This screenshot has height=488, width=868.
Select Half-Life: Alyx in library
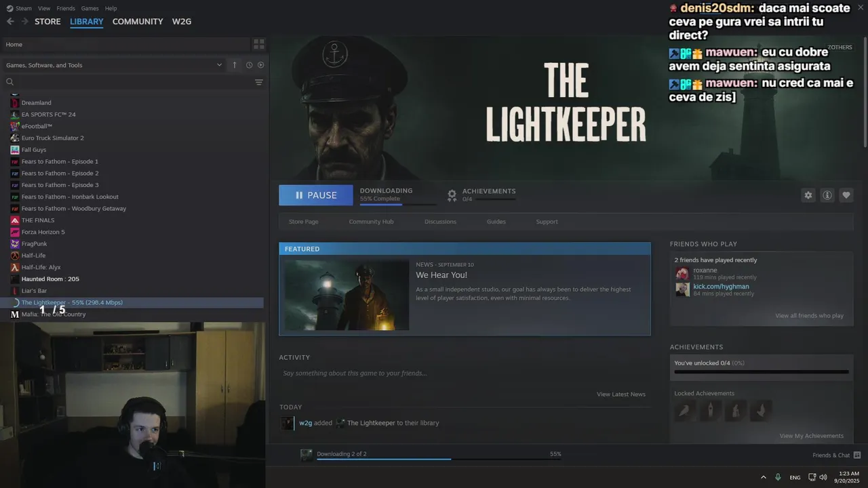tap(41, 267)
